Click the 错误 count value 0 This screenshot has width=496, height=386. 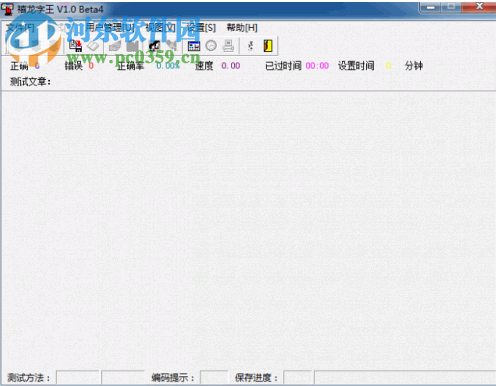(x=91, y=66)
